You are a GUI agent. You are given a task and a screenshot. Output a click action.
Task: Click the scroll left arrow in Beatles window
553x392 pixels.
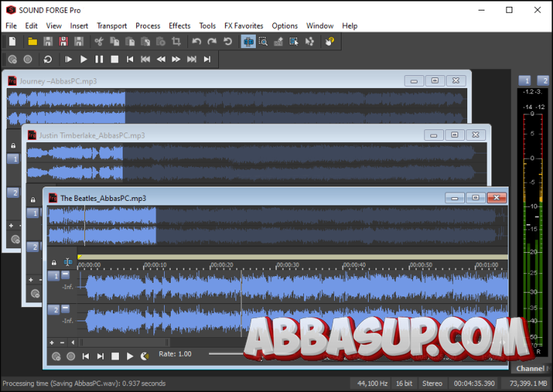pyautogui.click(x=73, y=342)
